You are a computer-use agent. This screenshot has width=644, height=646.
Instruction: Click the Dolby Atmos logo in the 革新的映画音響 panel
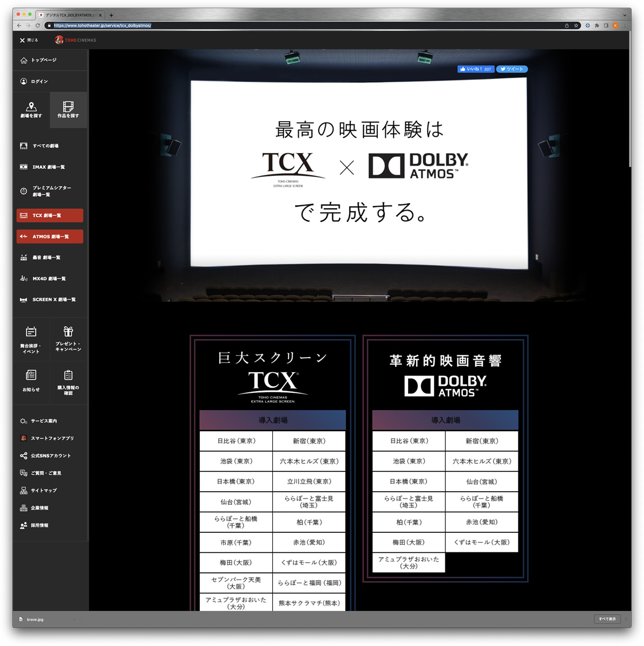tap(445, 386)
